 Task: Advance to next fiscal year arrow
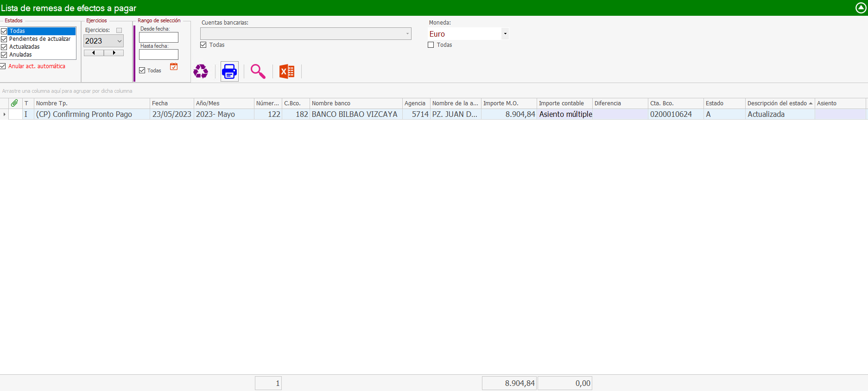(x=114, y=53)
